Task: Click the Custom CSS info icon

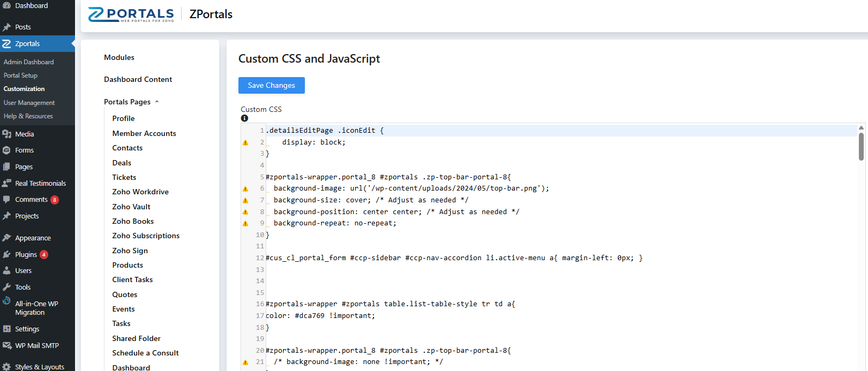Action: pos(244,118)
